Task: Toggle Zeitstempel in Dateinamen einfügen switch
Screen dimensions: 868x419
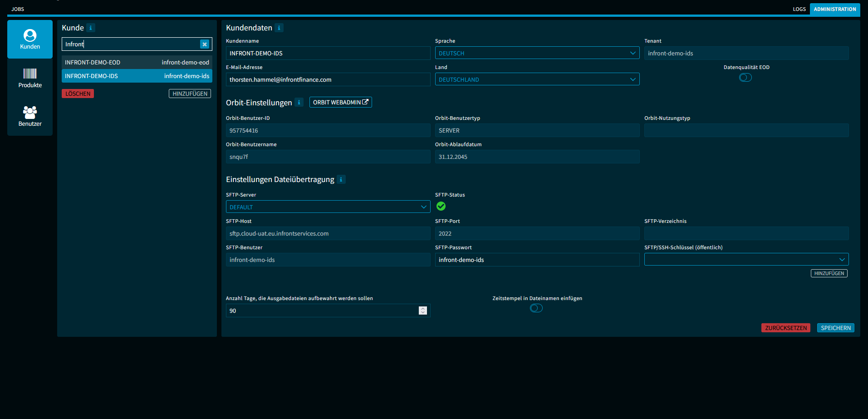Action: 536,308
